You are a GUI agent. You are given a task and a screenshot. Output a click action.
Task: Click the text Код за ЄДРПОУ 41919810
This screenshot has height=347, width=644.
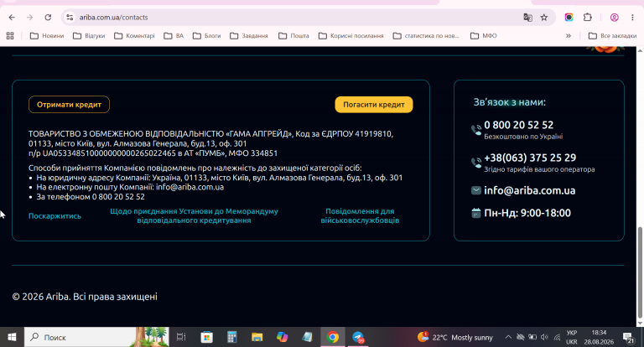click(x=344, y=134)
